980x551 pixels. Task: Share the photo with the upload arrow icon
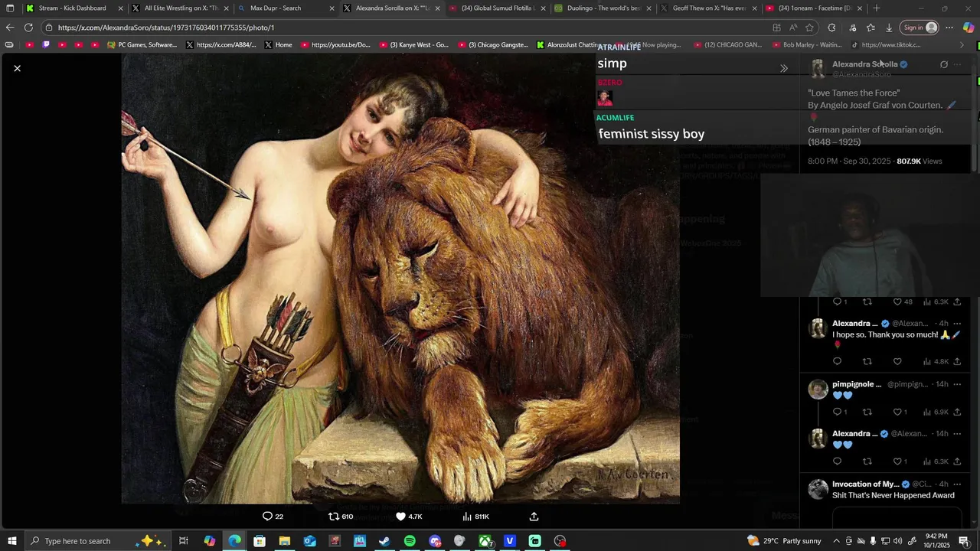534,517
